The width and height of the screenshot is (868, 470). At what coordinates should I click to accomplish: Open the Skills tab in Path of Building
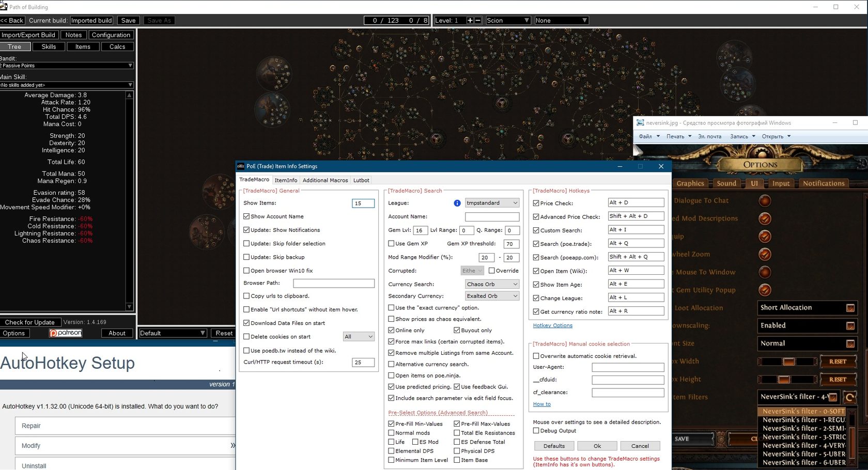coord(49,46)
